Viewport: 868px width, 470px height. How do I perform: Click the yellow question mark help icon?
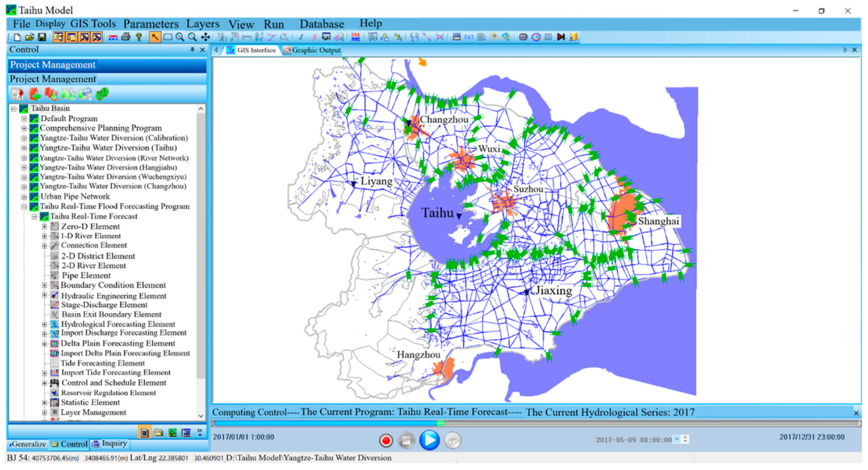[139, 37]
